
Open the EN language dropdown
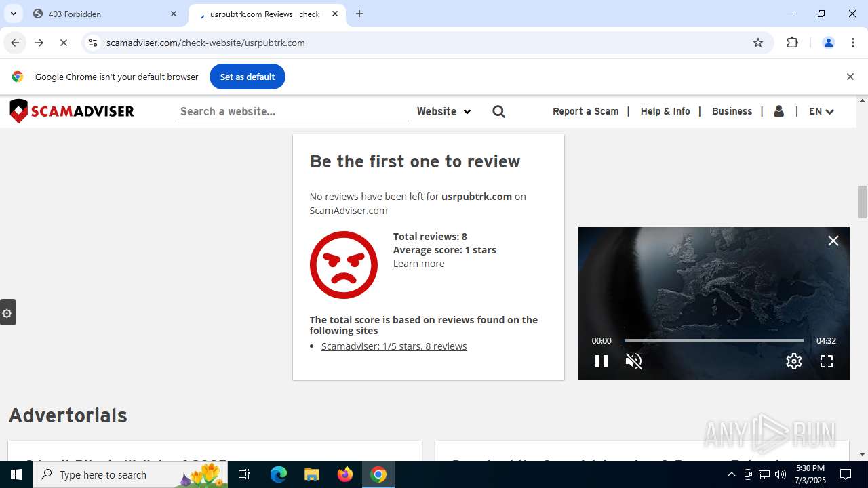[x=821, y=111]
